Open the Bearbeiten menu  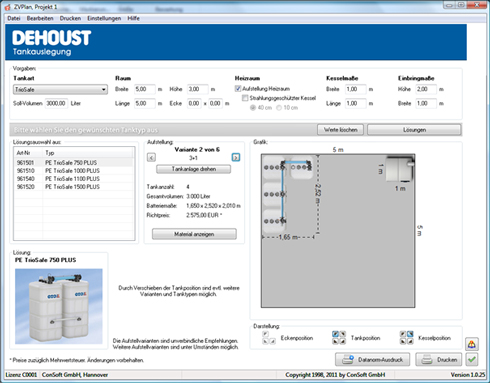(x=40, y=18)
